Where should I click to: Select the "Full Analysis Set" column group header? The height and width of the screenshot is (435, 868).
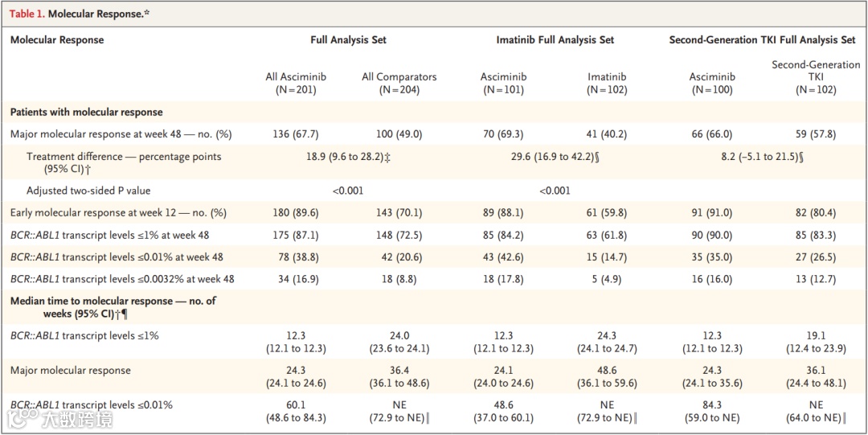(348, 39)
